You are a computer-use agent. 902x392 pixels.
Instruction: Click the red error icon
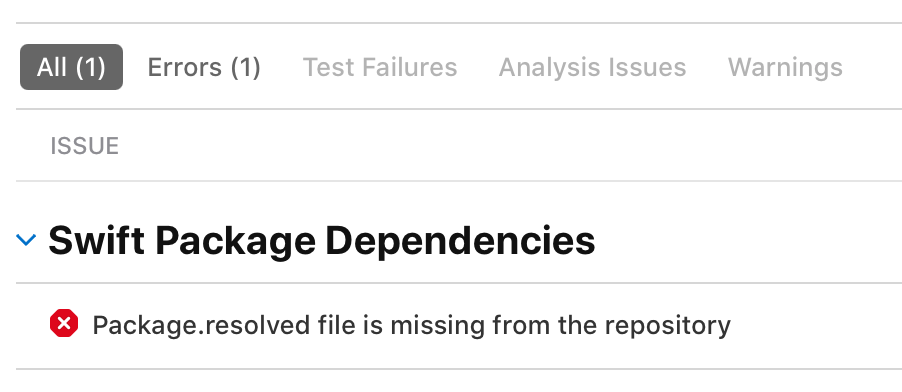[x=64, y=324]
